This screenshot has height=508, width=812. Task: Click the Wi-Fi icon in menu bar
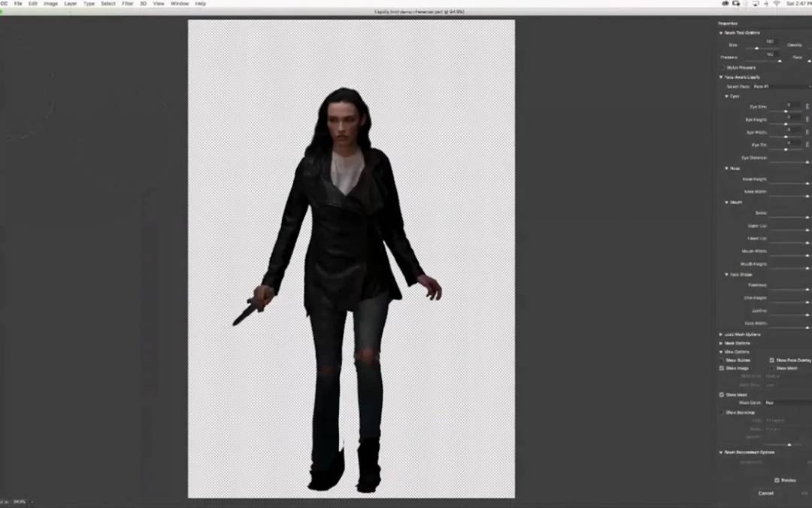tap(776, 4)
